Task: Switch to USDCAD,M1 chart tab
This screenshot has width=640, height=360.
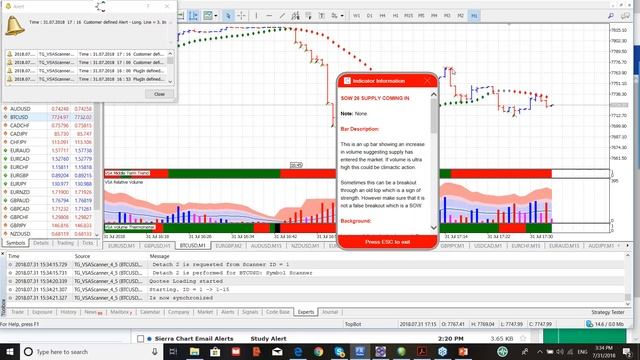Action: tap(488, 246)
